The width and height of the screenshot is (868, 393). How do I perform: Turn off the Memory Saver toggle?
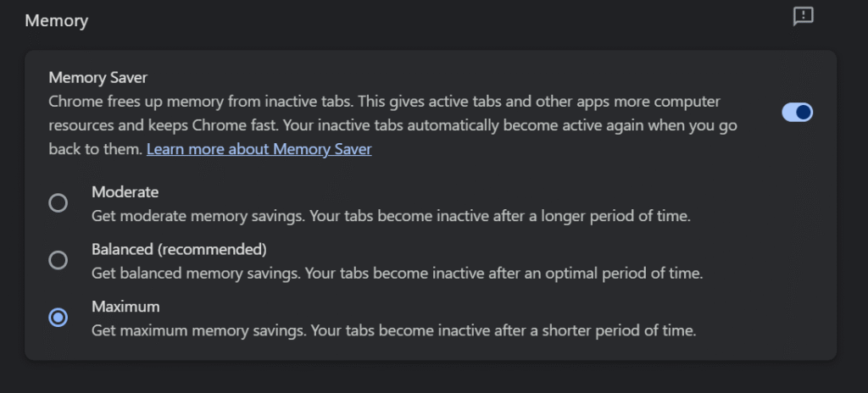tap(797, 113)
